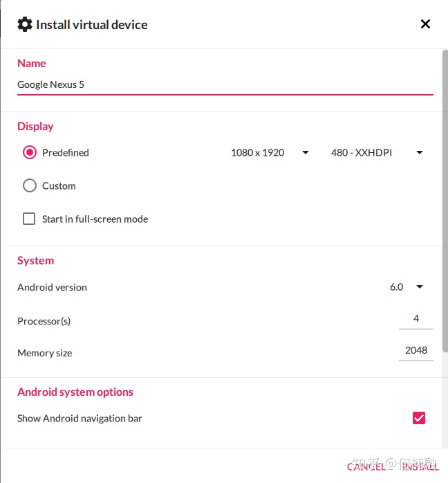Untick Show Android navigation bar checkbox
Viewport: 448px width, 483px height.
[x=419, y=418]
